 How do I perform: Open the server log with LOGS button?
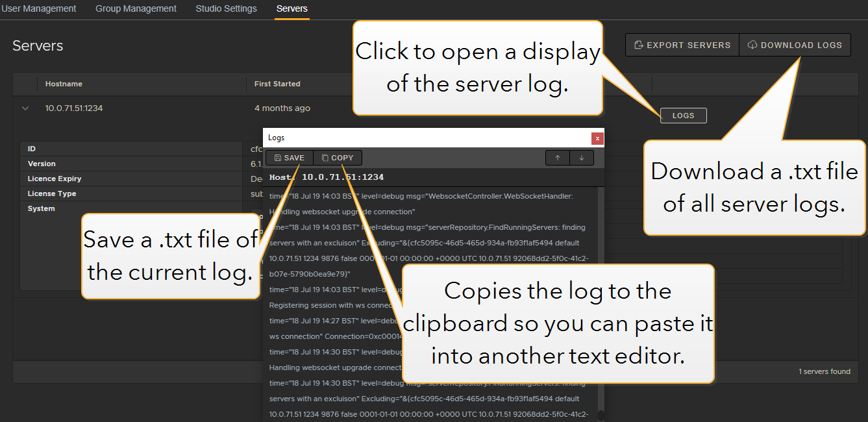(683, 116)
